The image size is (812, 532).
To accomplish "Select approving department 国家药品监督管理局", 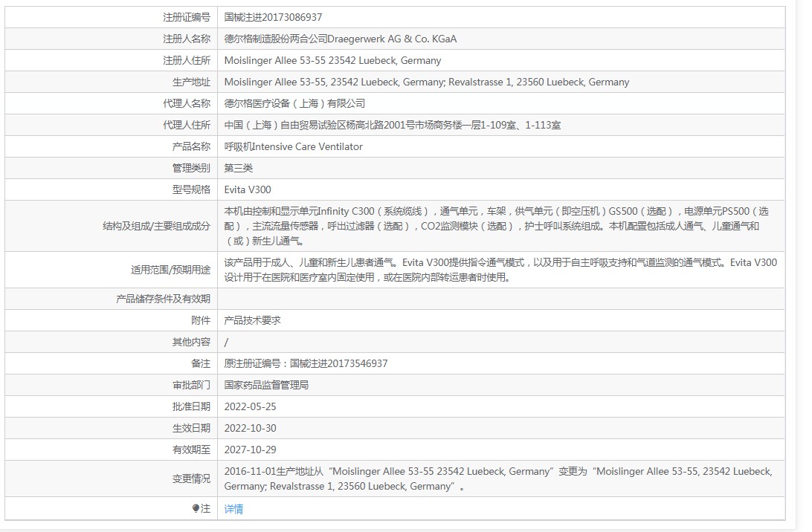I will [x=266, y=385].
